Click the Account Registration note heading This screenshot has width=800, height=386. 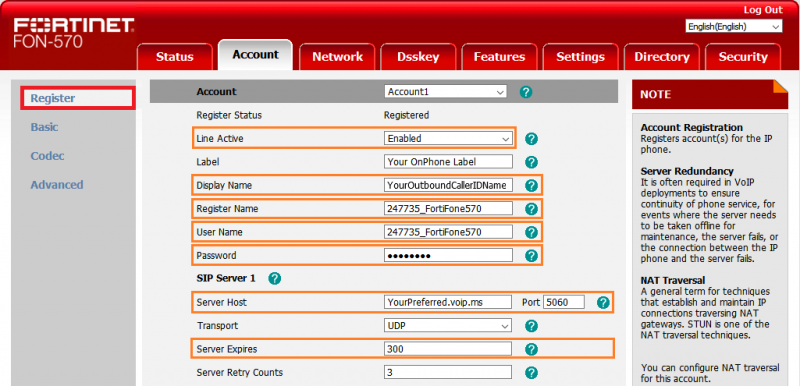[x=691, y=127]
